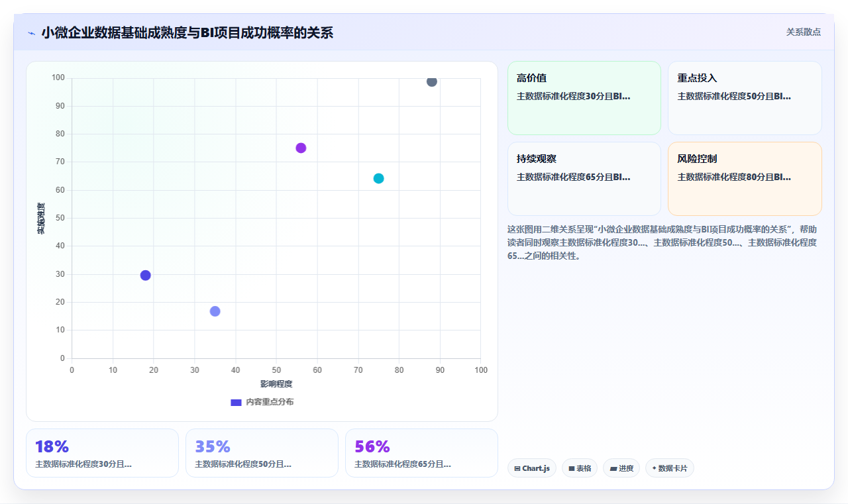This screenshot has height=504, width=848.
Task: Click the chart title 小微企业数据基础成熟度
Action: tap(187, 32)
